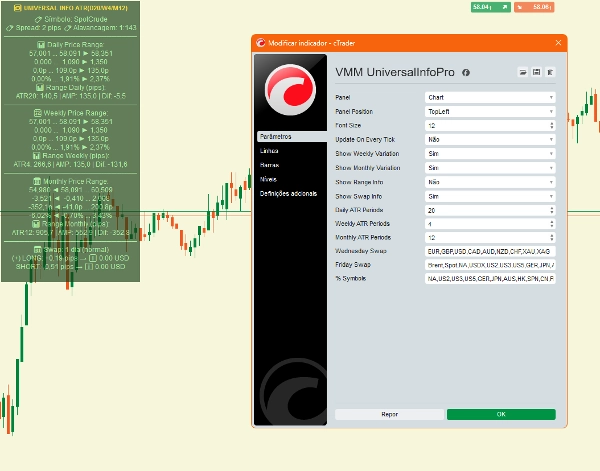Click the ATR4: 266,8 weekly range line

70,165
